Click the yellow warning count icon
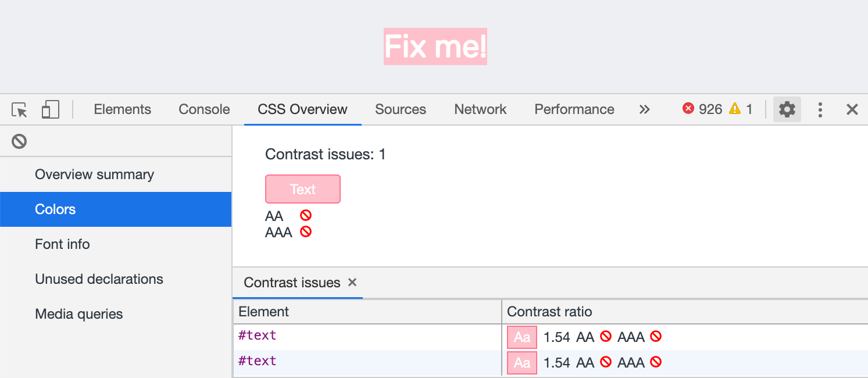Viewport: 868px width, 378px height. 735,109
